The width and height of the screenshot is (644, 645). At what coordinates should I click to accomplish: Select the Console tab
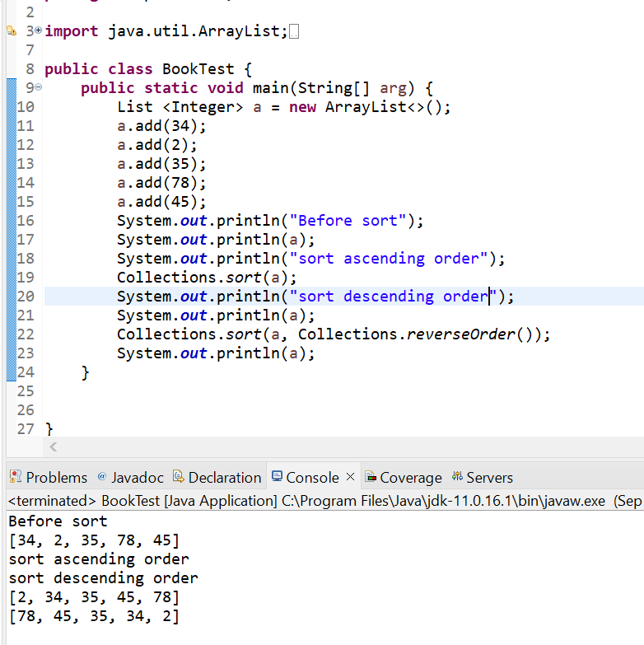click(x=306, y=478)
